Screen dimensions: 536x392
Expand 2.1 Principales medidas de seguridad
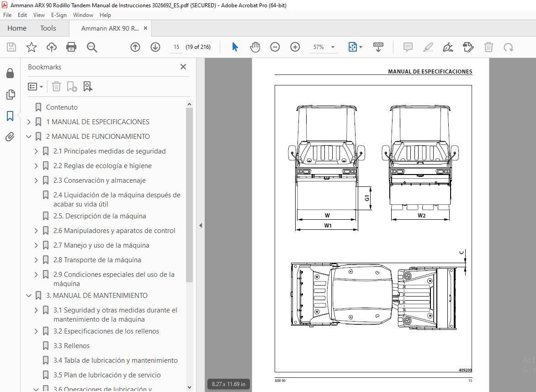[36, 151]
